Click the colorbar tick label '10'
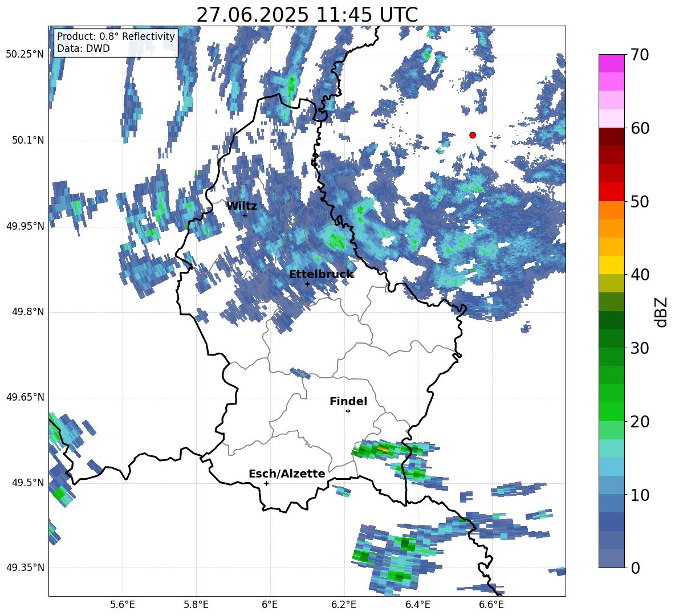 (x=640, y=495)
